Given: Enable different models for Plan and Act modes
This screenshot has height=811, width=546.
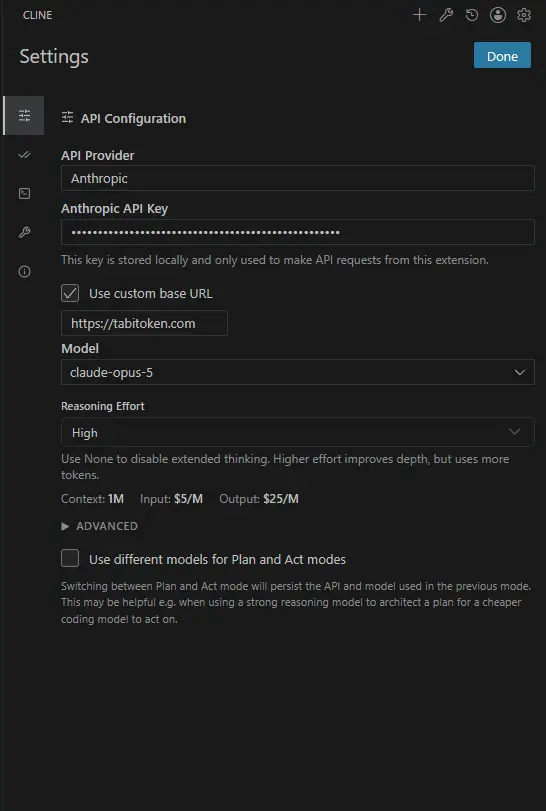Looking at the screenshot, I should click(70, 559).
